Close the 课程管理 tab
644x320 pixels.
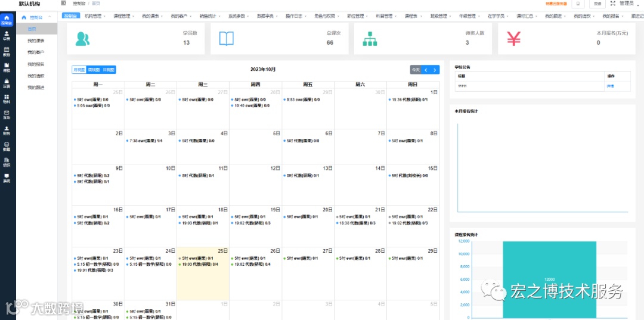point(133,16)
